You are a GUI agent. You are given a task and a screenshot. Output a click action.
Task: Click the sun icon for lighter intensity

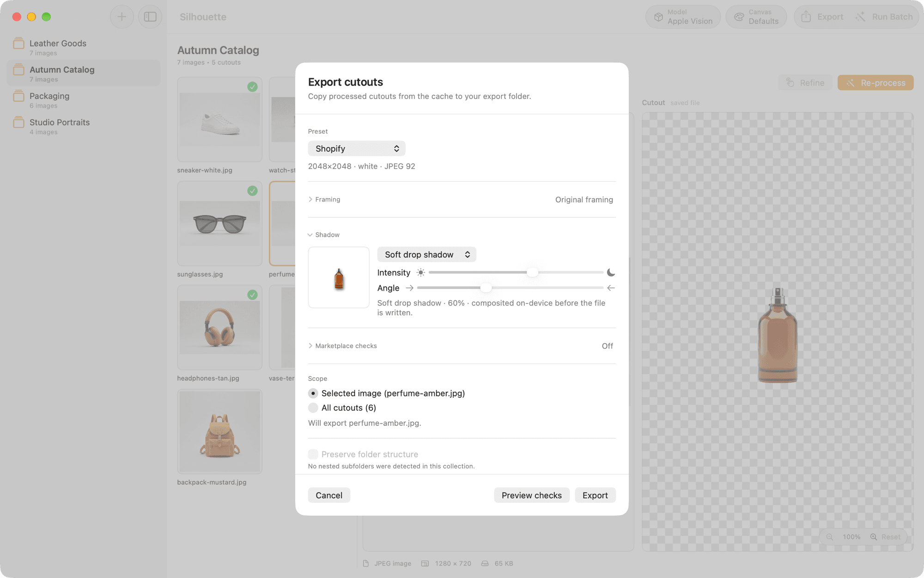coord(420,272)
